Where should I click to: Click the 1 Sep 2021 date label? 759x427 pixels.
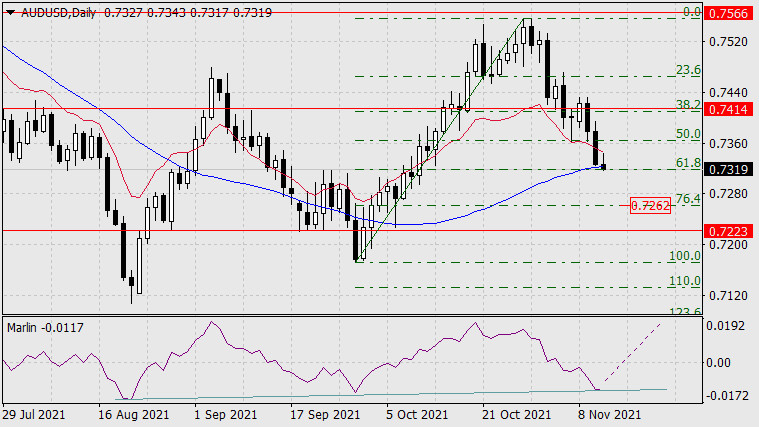[226, 415]
